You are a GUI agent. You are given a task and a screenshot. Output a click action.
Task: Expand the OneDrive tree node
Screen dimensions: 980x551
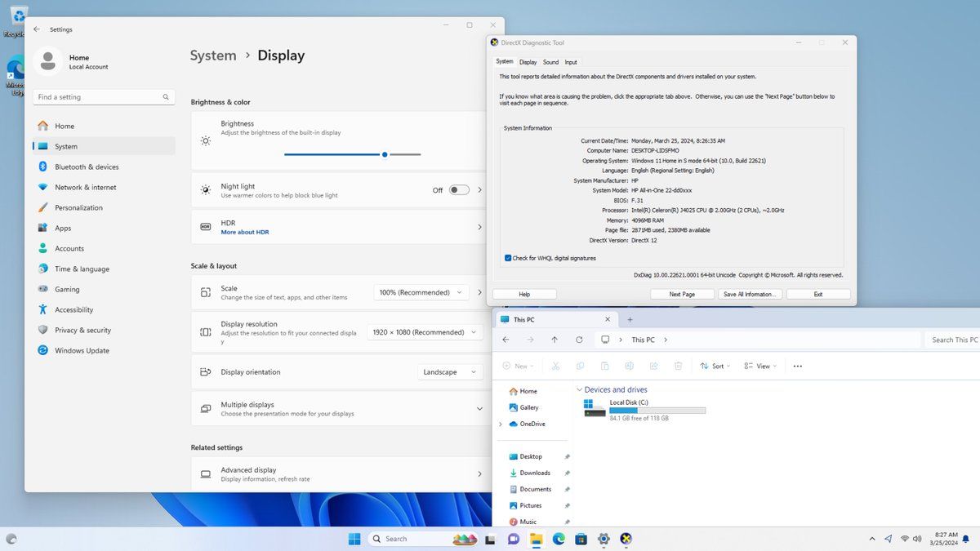click(x=501, y=424)
